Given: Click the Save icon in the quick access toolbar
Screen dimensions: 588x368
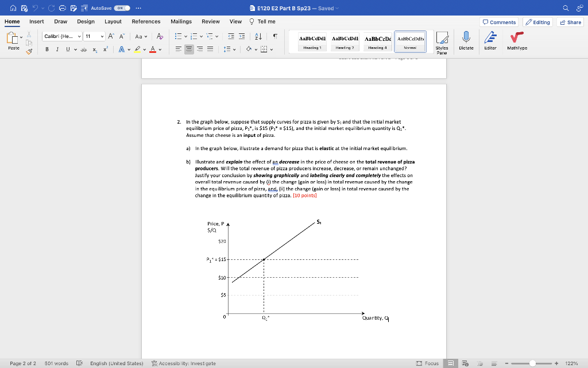Looking at the screenshot, I should coord(24,8).
